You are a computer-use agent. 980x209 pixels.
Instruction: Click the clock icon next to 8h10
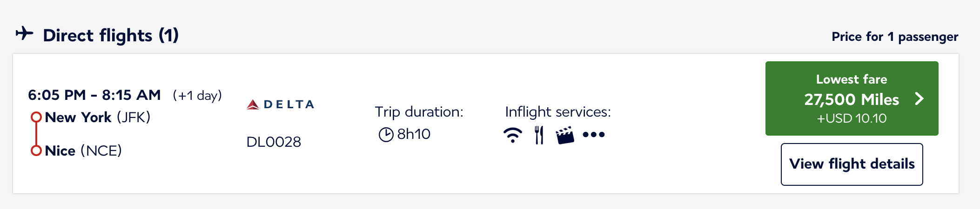(x=386, y=135)
